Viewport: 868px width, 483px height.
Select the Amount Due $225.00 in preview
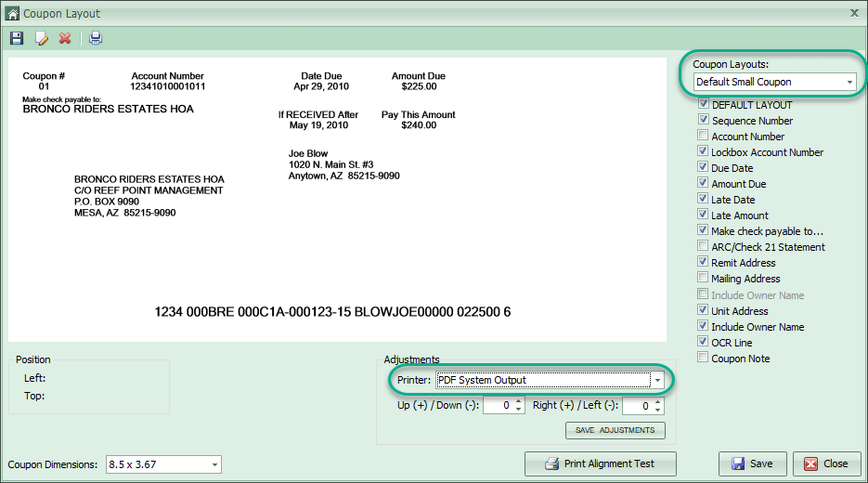point(419,82)
